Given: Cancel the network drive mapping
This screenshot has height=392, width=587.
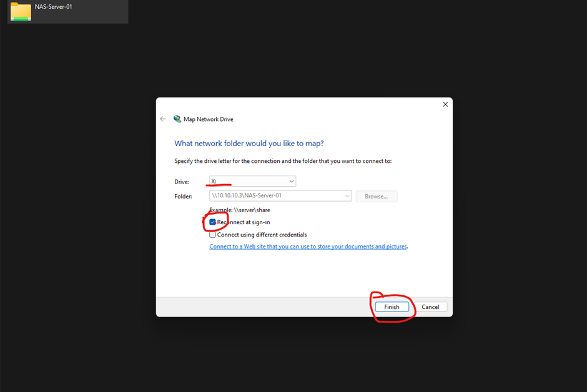Looking at the screenshot, I should pyautogui.click(x=430, y=307).
